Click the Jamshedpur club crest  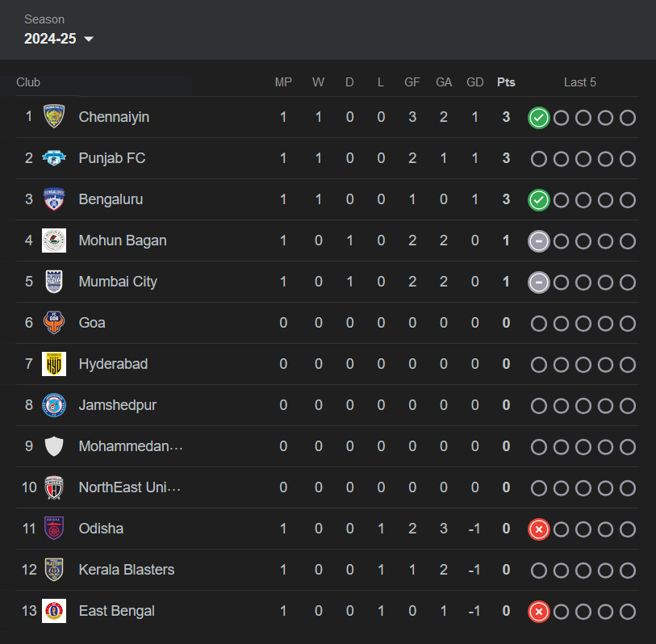pyautogui.click(x=54, y=405)
